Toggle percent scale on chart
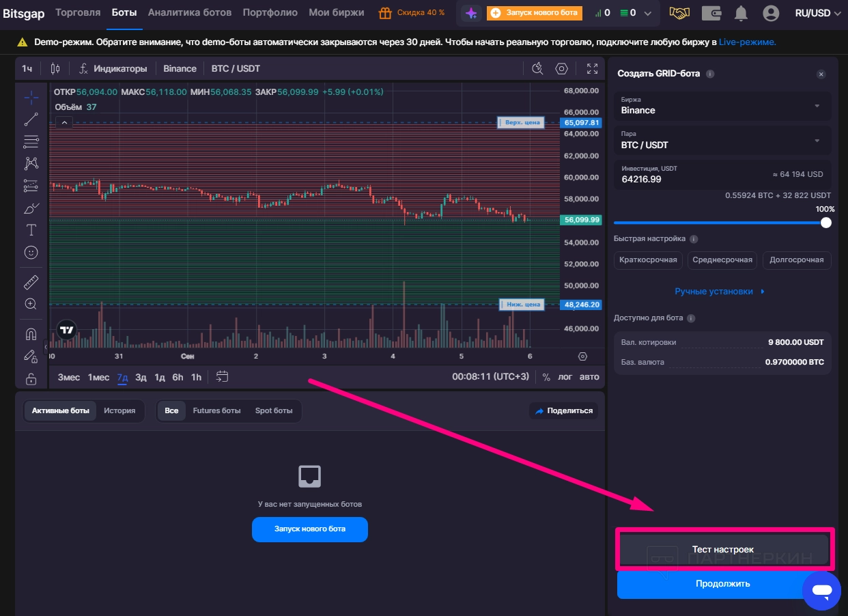This screenshot has height=616, width=848. coord(546,377)
